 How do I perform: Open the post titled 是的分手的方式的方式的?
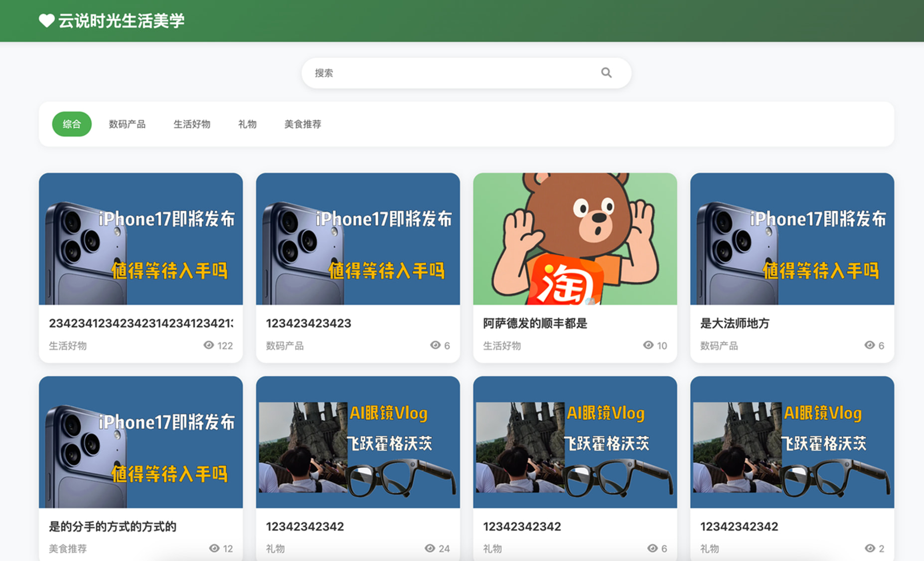pyautogui.click(x=113, y=526)
